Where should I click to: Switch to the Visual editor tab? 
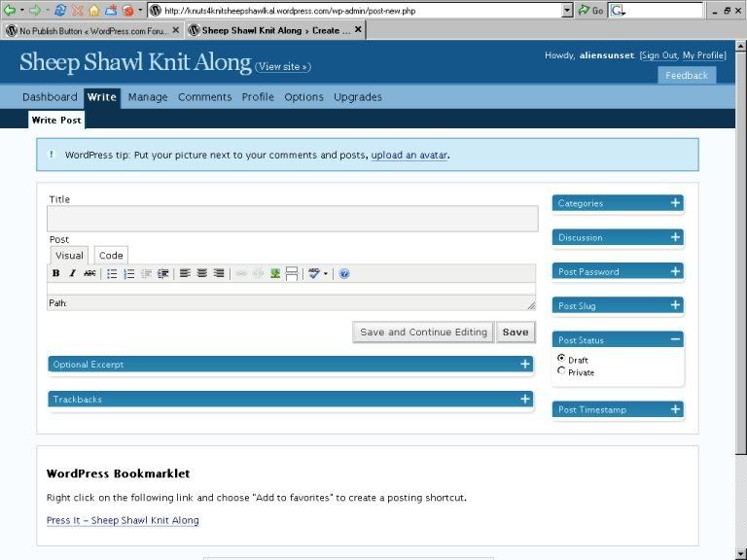point(69,256)
